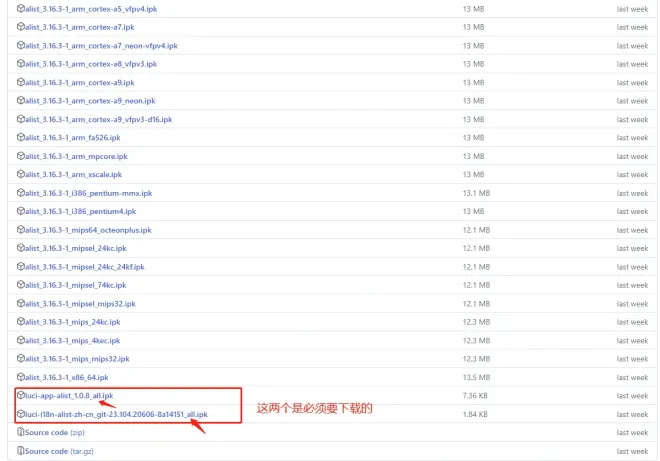Download alist_3.16.3-1_mipsel_24kc.ipk

pos(76,248)
